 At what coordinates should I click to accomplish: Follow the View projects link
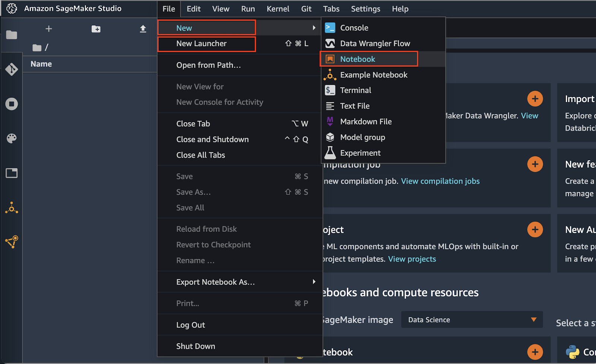(412, 259)
